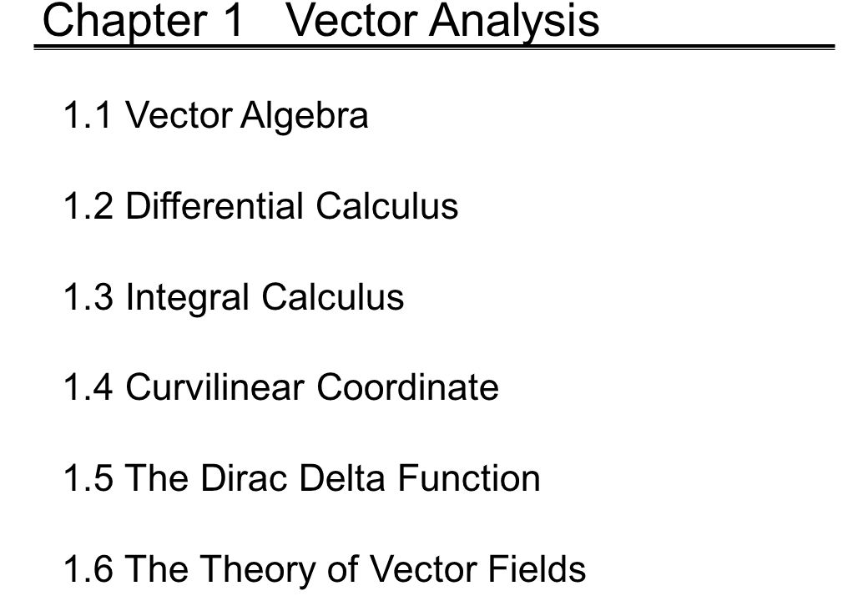868x601 pixels.
Task: Click the word 'Dirac' in item 1.5
Action: click(x=244, y=478)
